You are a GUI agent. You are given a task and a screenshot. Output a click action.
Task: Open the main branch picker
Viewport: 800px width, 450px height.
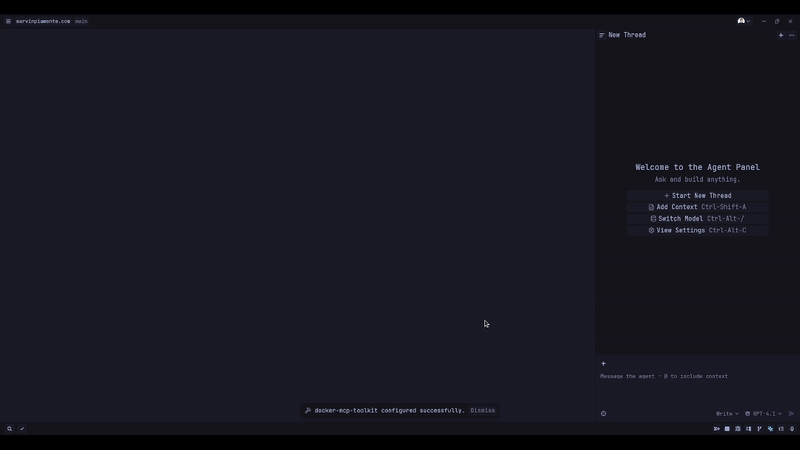pos(81,21)
